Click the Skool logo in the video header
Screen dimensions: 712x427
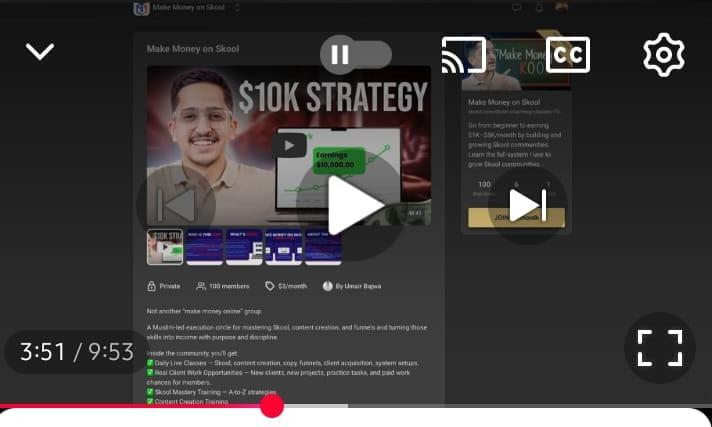pos(141,8)
